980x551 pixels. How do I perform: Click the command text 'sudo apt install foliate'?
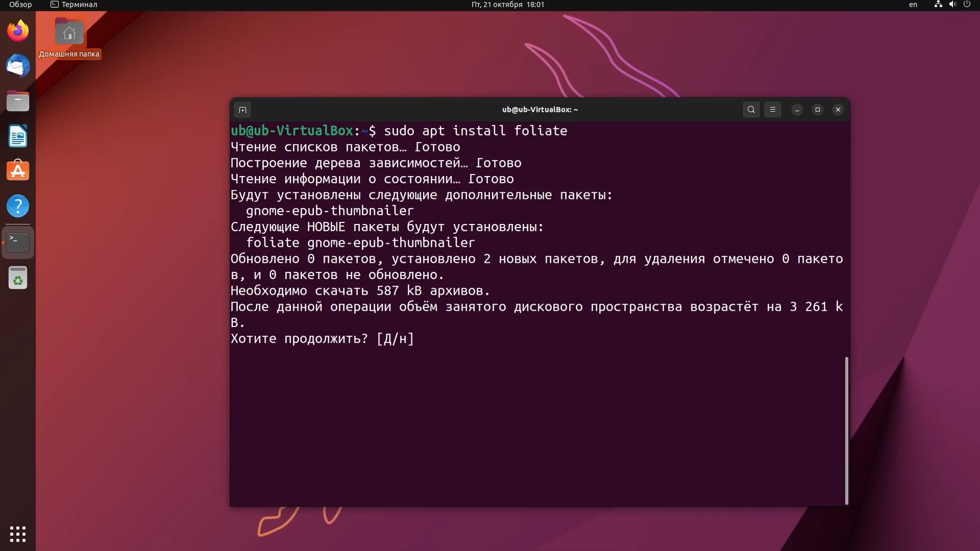click(475, 131)
